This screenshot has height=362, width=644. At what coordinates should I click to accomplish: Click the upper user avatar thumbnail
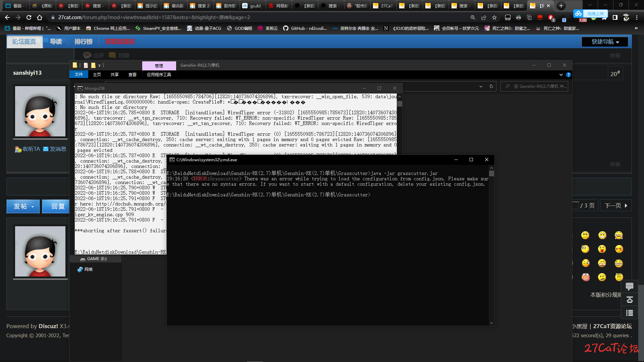click(40, 111)
